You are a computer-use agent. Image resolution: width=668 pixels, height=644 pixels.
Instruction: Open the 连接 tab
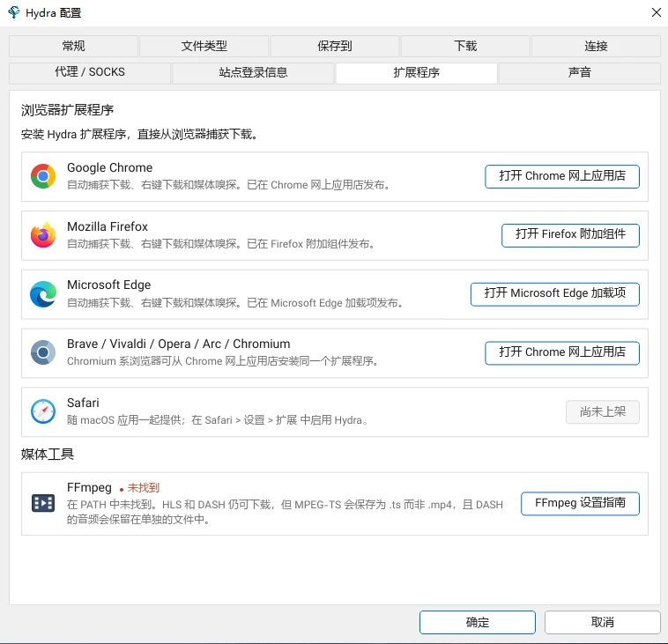click(596, 46)
